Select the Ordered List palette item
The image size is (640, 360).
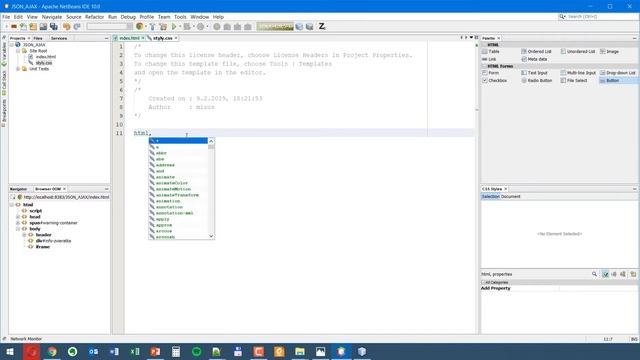pos(536,51)
